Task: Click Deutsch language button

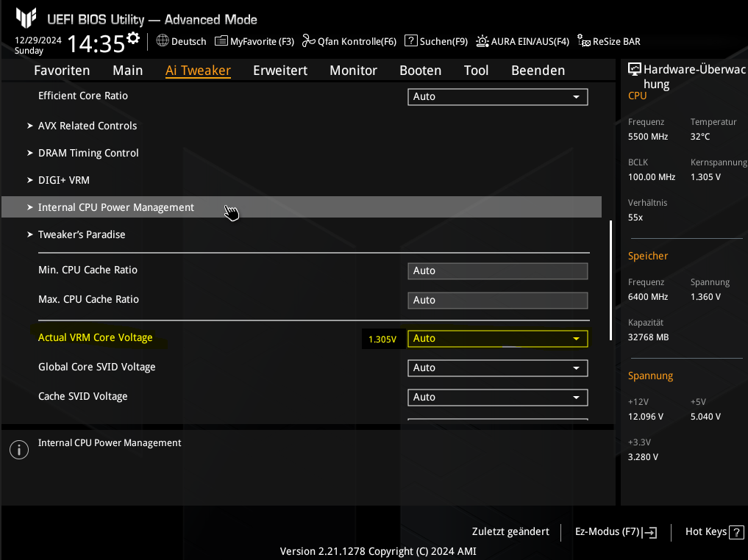Action: 181,41
